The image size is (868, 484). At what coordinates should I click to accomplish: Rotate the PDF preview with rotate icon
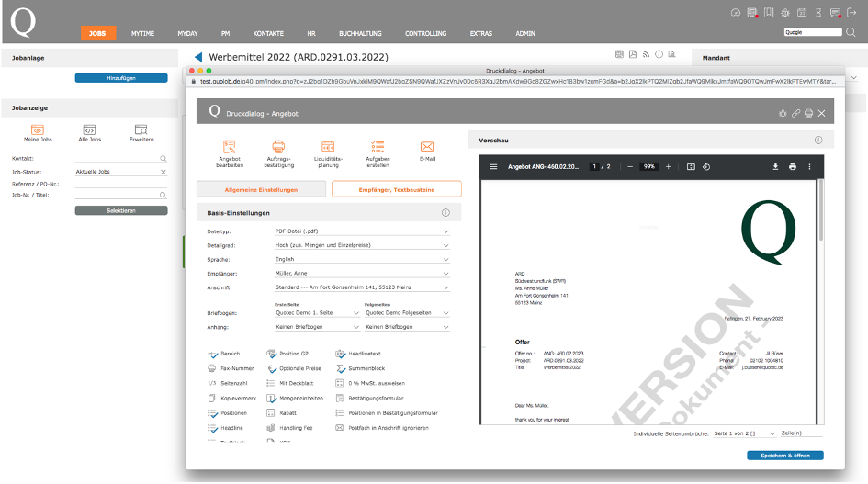click(x=706, y=166)
